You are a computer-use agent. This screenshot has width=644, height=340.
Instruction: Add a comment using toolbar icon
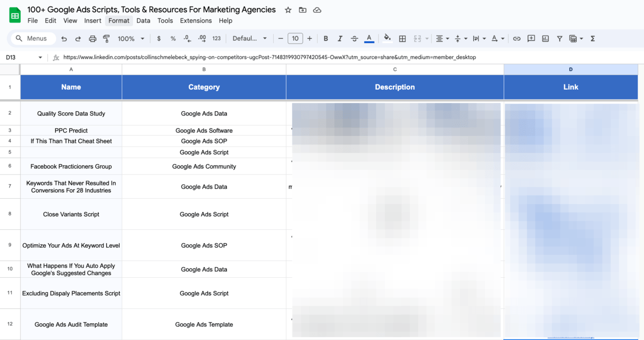point(531,39)
